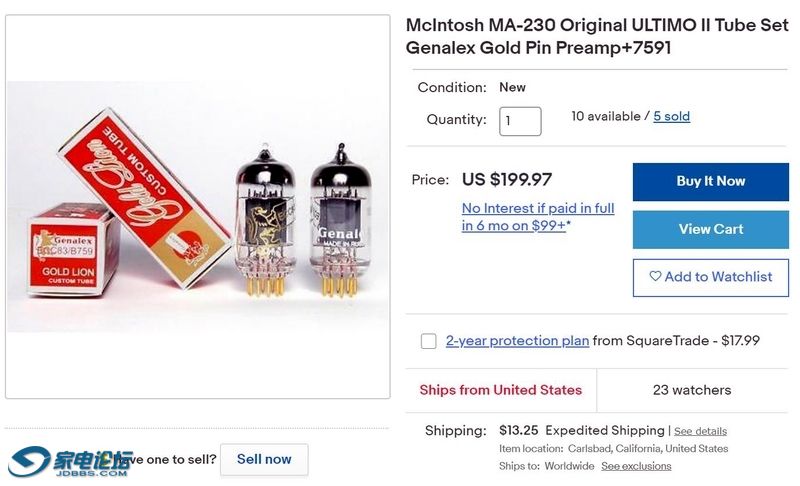Click the Sell now button
Image resolution: width=800 pixels, height=486 pixels.
(264, 459)
